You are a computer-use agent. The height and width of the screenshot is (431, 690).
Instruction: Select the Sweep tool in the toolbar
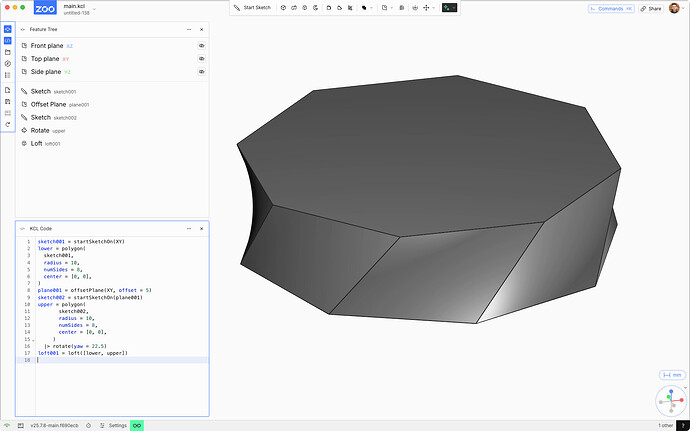click(x=294, y=8)
